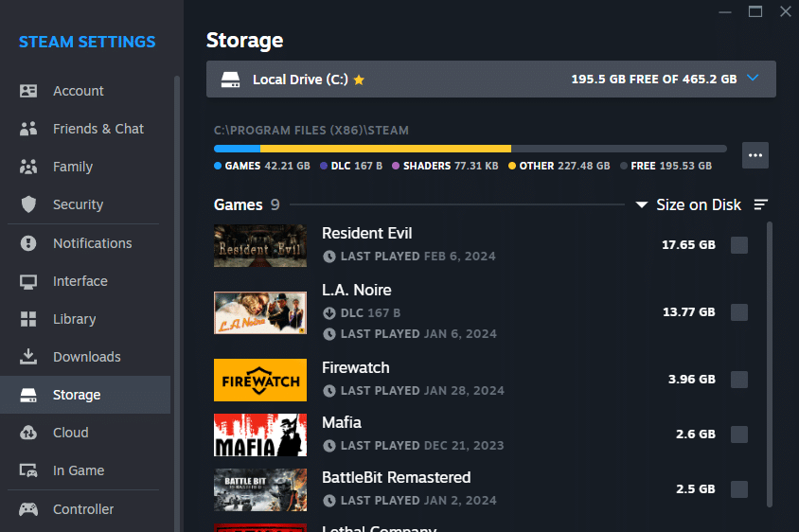Open Interface settings
The image size is (799, 532).
85,281
